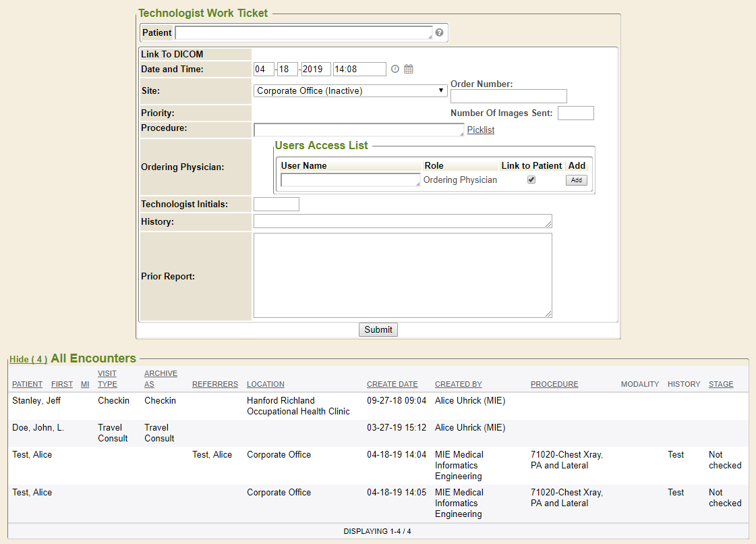Click the help icon beside Patient field
The image size is (756, 544).
[x=439, y=32]
